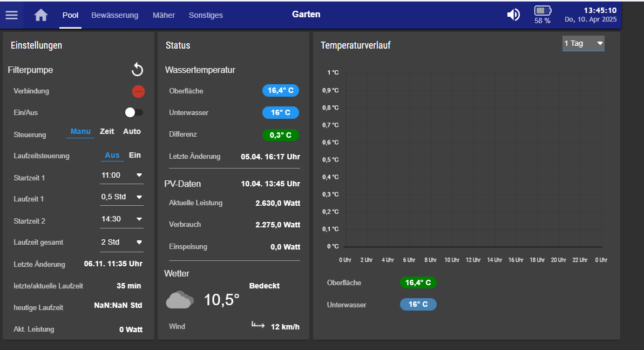Screen dimensions: 644x350
Task: Switch to the Mäher tab
Action: click(x=164, y=15)
